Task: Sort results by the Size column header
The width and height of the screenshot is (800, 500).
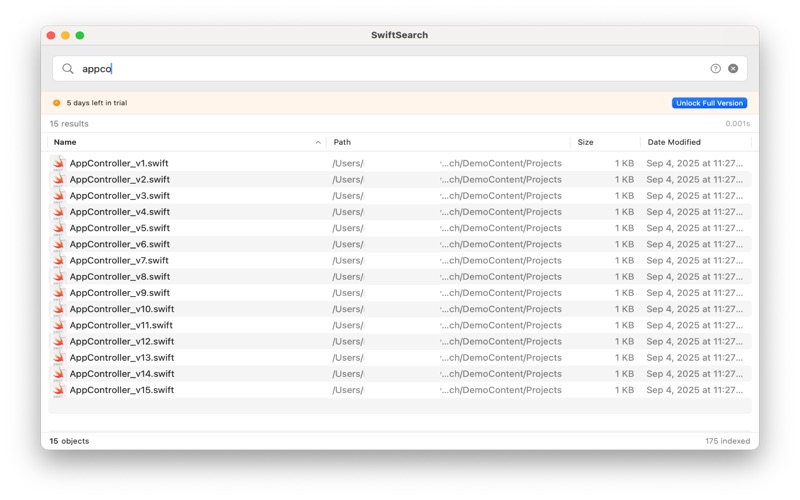Action: (x=585, y=142)
